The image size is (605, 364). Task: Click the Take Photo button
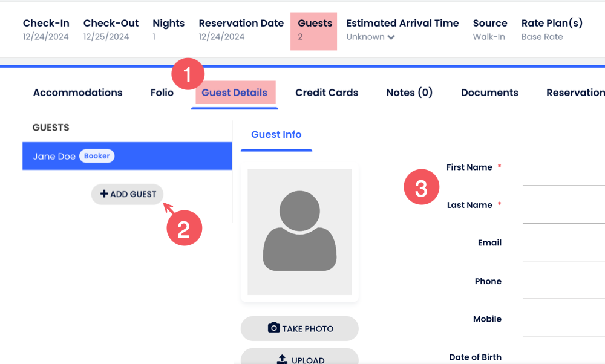coord(299,328)
